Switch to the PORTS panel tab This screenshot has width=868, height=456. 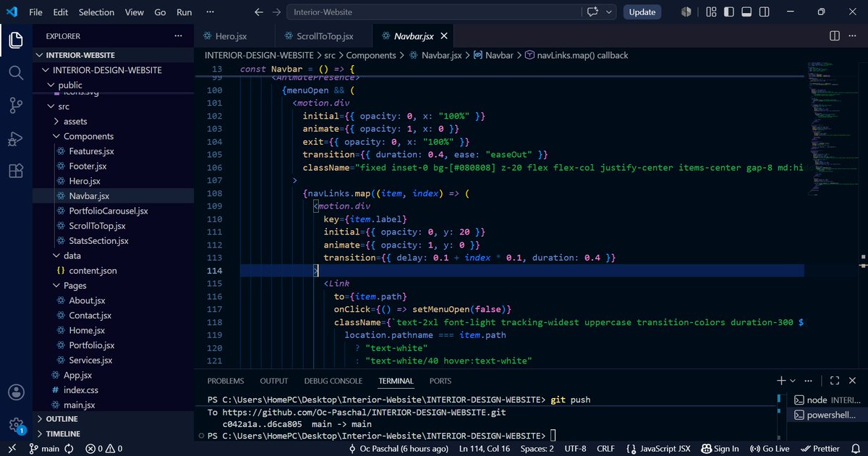[x=441, y=381]
